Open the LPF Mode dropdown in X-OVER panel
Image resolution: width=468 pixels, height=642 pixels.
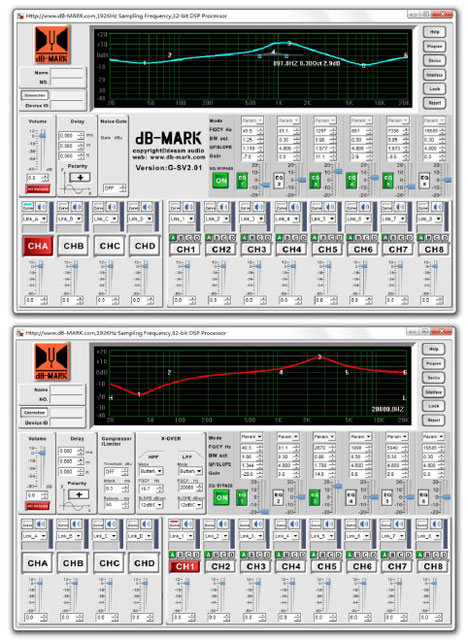[x=190, y=471]
